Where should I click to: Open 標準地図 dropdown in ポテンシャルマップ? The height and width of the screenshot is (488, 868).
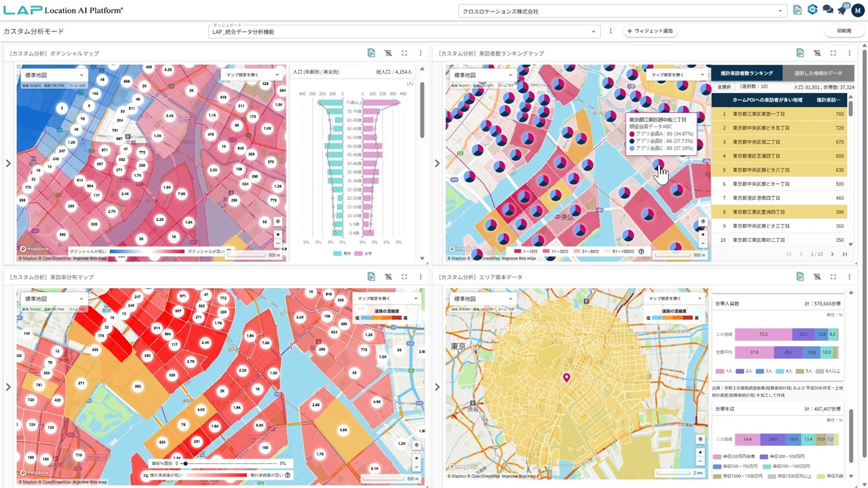(x=54, y=75)
